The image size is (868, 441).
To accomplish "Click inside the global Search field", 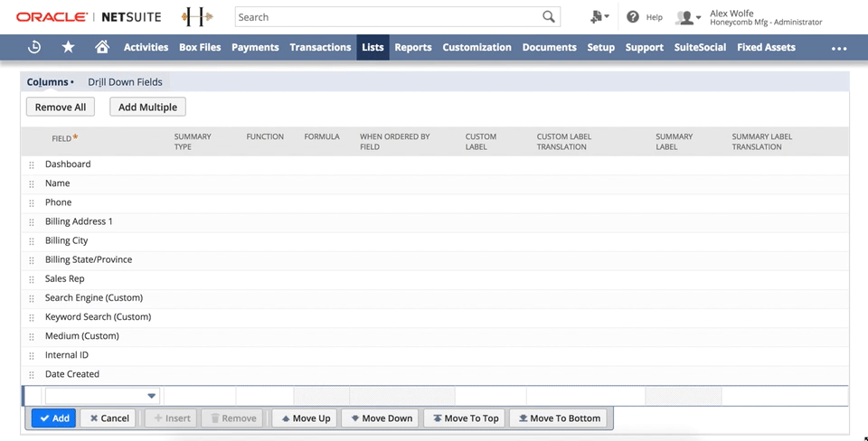I will [x=387, y=17].
